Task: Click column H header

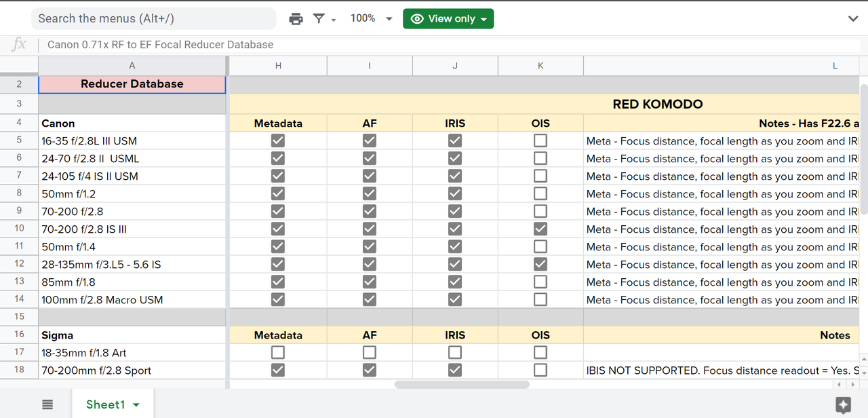Action: click(x=278, y=66)
